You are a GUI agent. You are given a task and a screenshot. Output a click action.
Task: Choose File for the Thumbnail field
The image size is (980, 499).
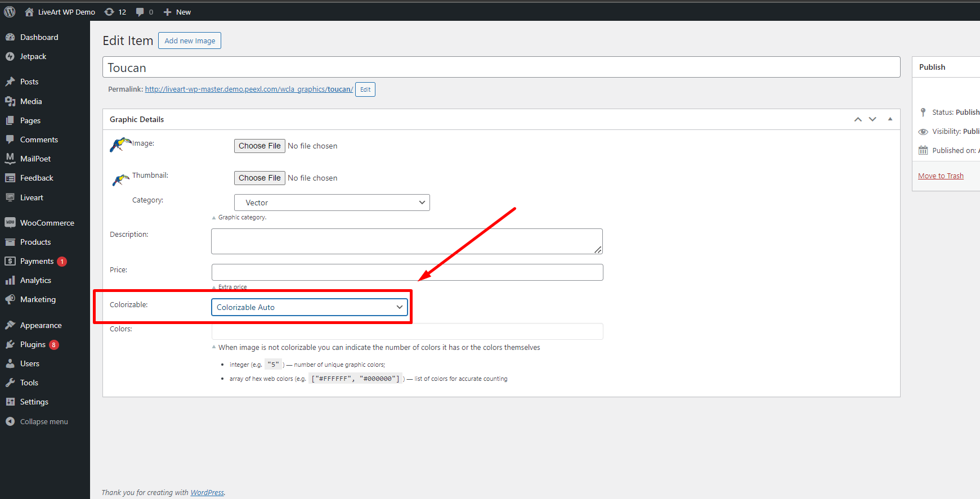259,178
